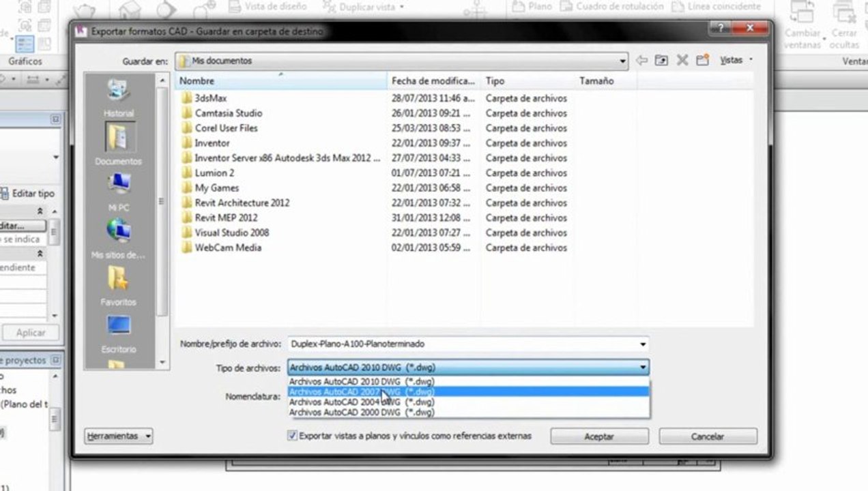Sort by Nombre column header

pyautogui.click(x=280, y=80)
